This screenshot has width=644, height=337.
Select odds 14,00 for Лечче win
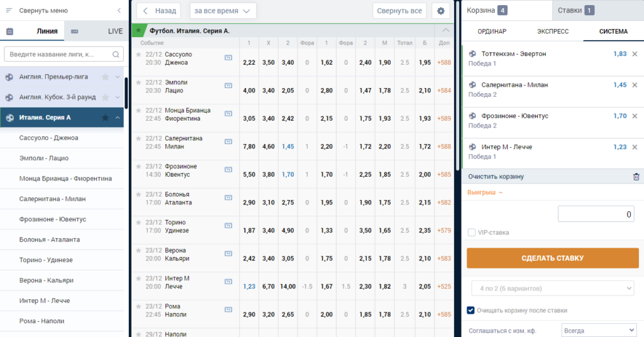287,287
